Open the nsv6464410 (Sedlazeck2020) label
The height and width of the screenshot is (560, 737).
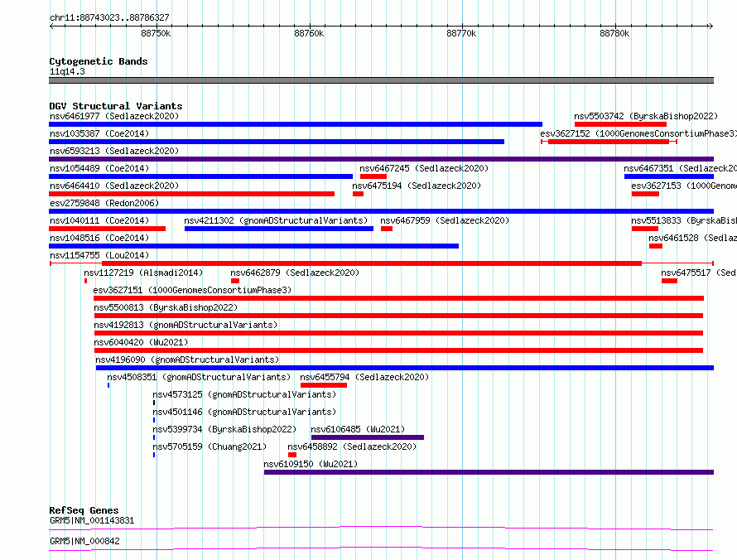[114, 186]
